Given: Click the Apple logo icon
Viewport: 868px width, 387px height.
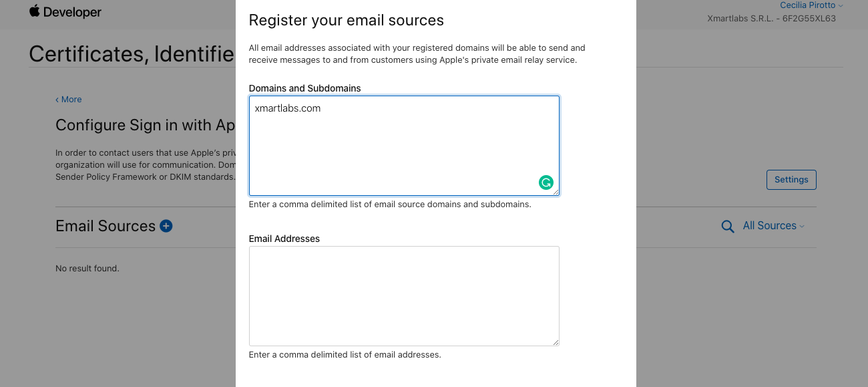Looking at the screenshot, I should [x=35, y=11].
